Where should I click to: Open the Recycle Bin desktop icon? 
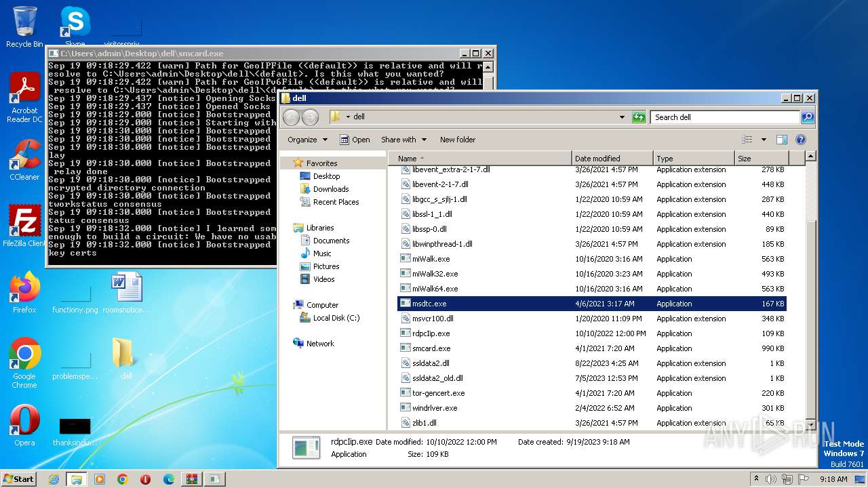[x=24, y=26]
